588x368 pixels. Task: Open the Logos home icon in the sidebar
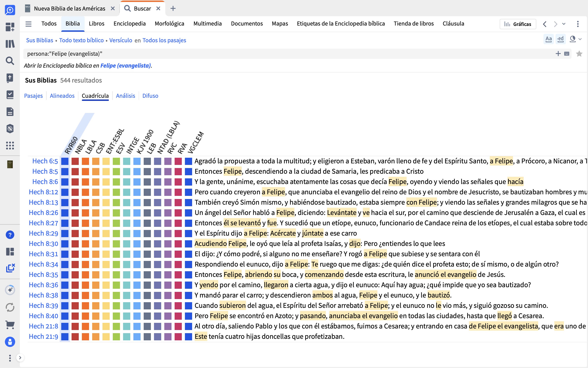tap(10, 10)
